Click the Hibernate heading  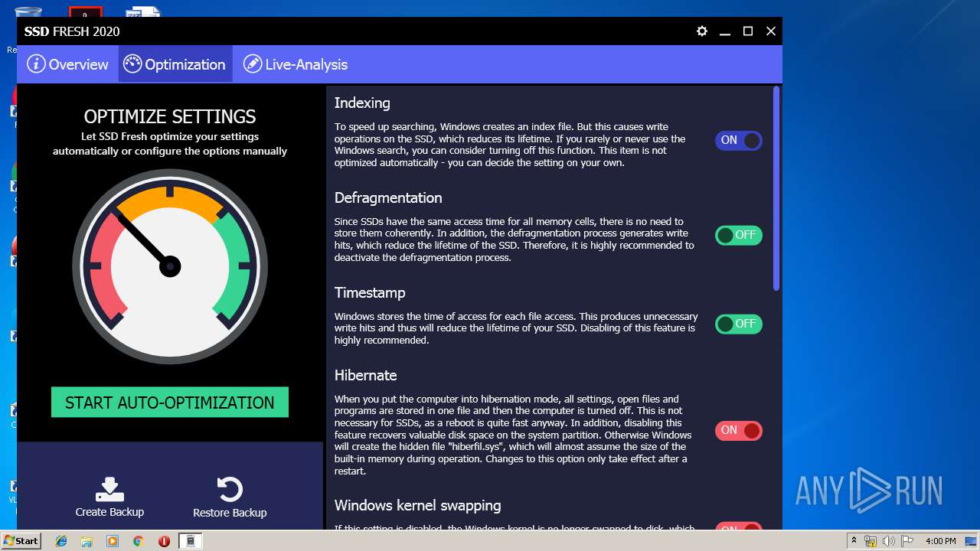(x=366, y=375)
